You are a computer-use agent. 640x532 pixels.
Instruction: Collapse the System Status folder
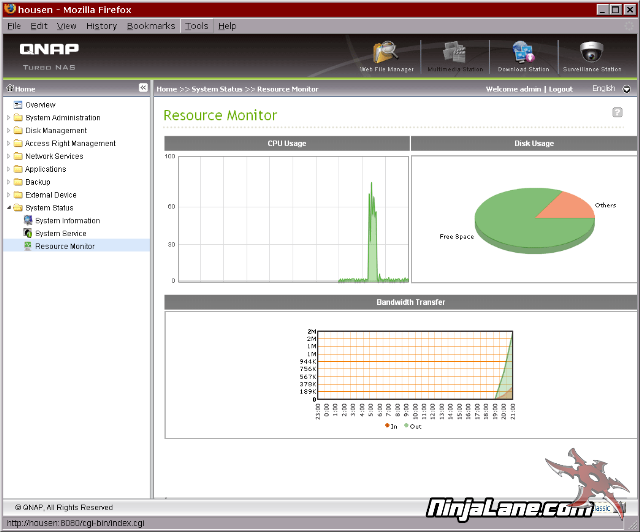(x=8, y=208)
